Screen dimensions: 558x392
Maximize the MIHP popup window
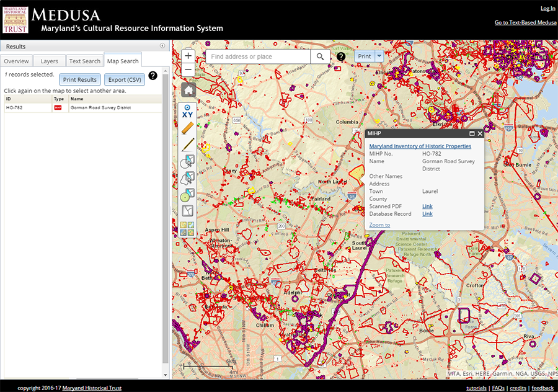(x=471, y=133)
